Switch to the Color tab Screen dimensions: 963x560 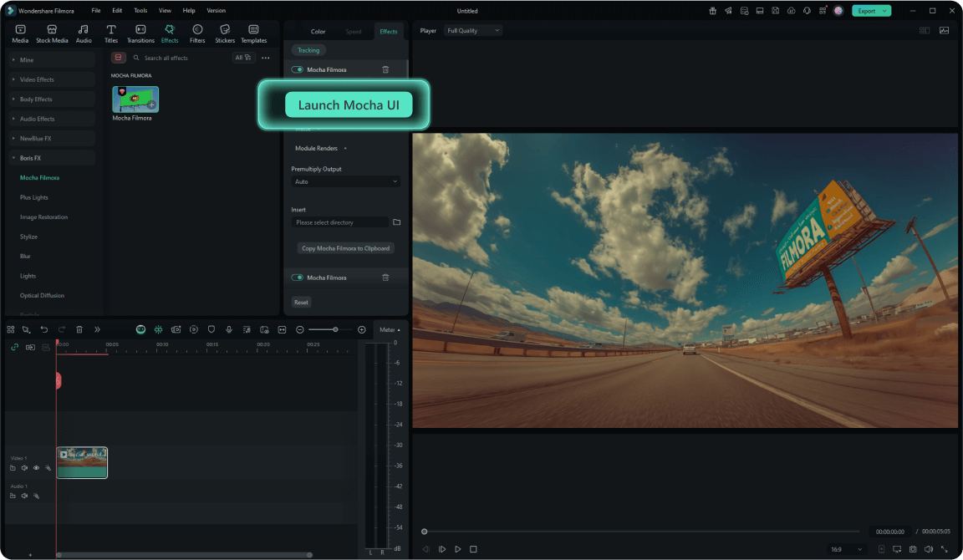[x=318, y=31]
